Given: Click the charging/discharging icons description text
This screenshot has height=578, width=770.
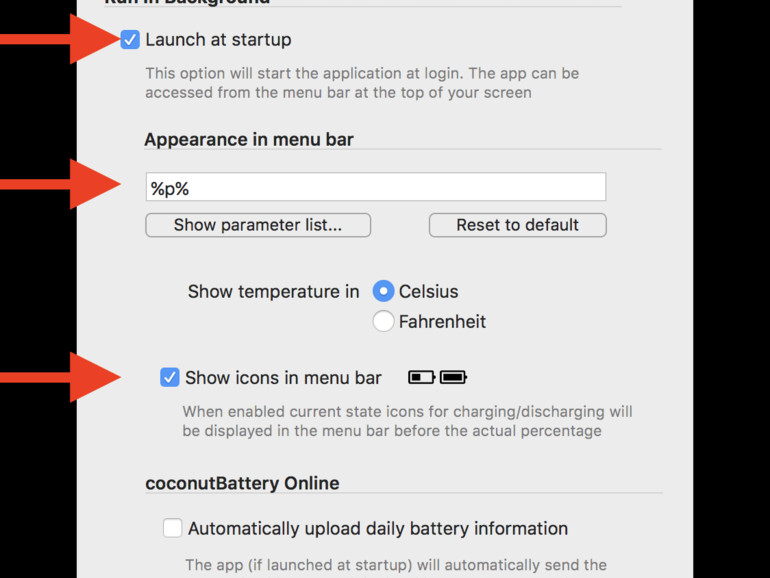Looking at the screenshot, I should click(407, 421).
